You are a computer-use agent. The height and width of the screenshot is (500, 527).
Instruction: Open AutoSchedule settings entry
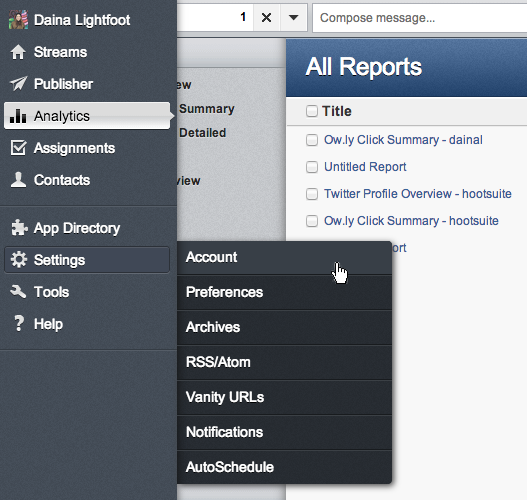click(x=284, y=467)
